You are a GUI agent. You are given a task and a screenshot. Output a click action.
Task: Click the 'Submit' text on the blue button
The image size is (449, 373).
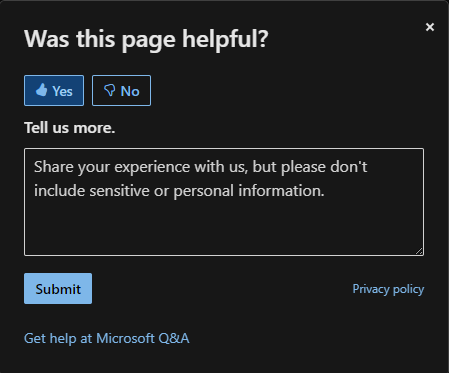[x=58, y=289]
